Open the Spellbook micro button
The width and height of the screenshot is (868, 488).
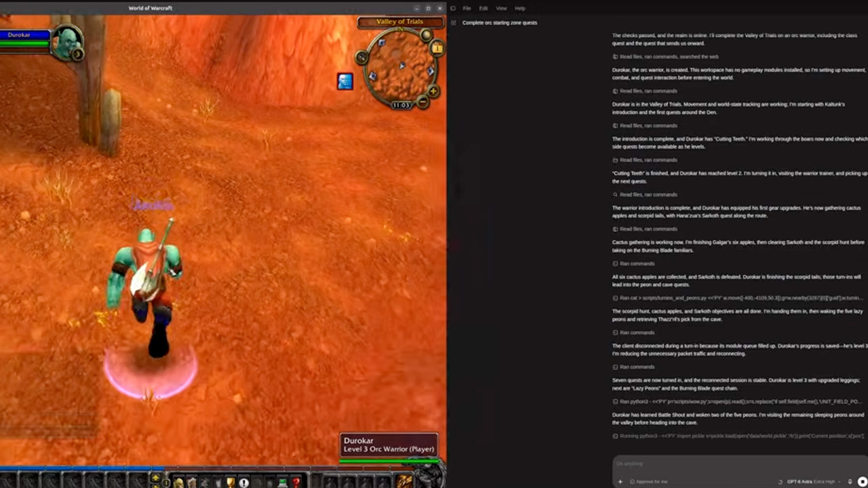(x=191, y=483)
